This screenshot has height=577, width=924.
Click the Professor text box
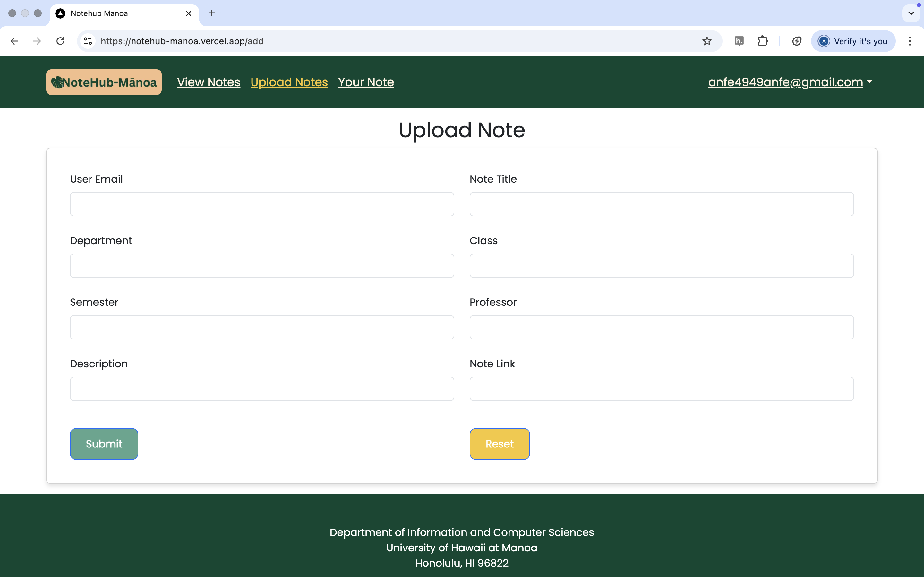[661, 327]
